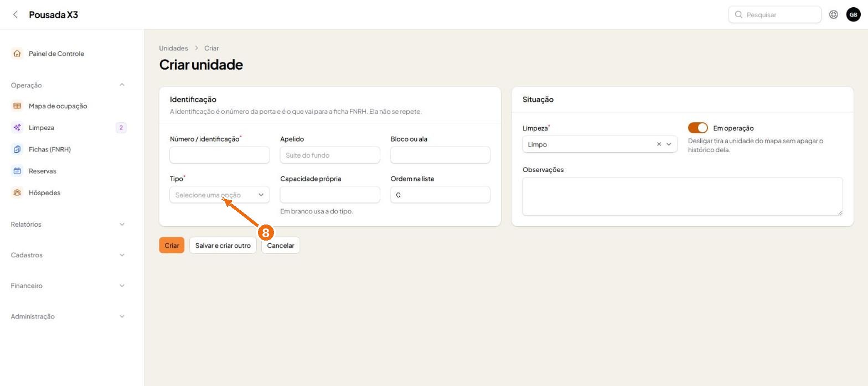Click Salvar e criar outro
The height and width of the screenshot is (386, 868).
click(223, 246)
